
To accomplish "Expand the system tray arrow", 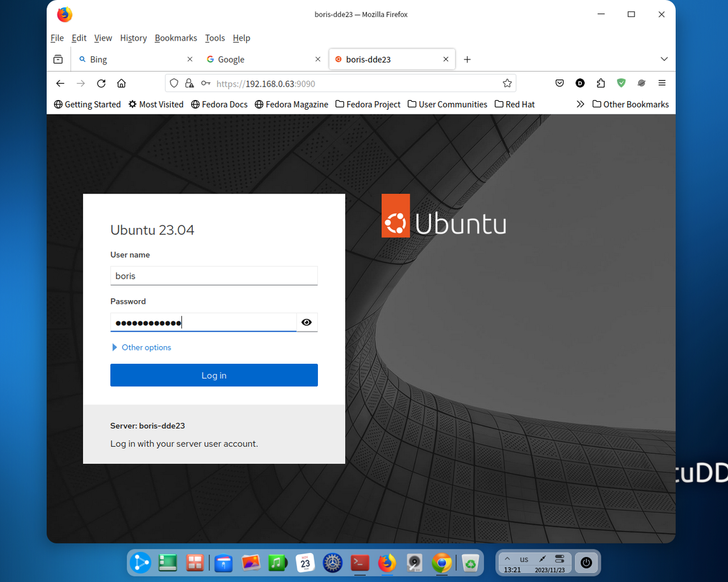I will [x=508, y=559].
